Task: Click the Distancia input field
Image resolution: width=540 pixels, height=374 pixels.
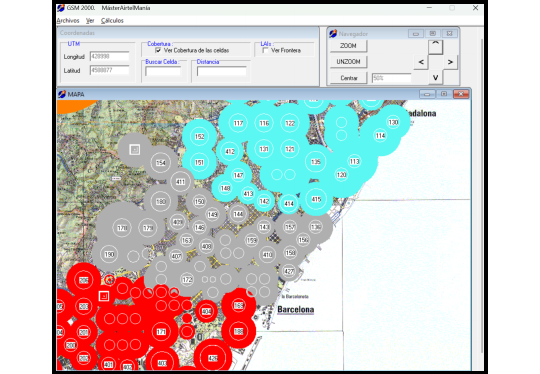Action: (222, 71)
